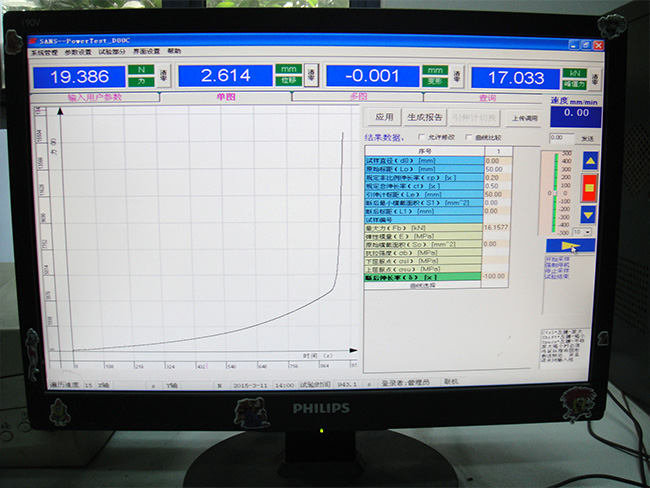Click the 清零 button beside the deformation display

456,76
